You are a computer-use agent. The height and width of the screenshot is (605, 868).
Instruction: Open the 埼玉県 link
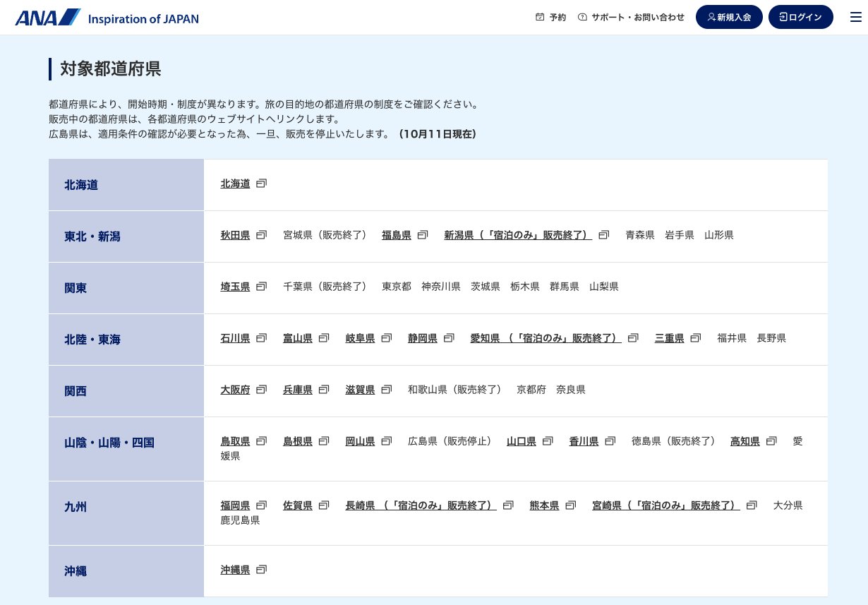point(236,287)
